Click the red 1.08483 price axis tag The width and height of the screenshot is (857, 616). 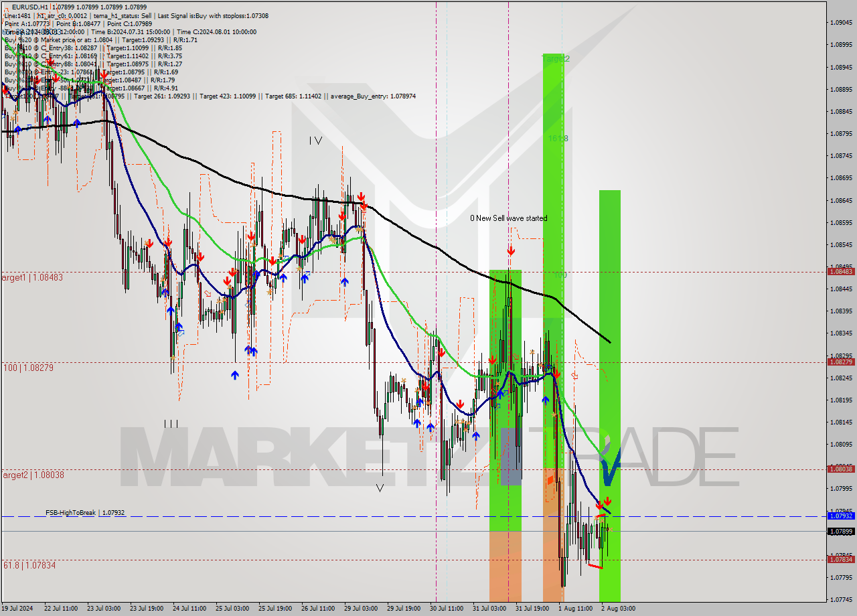pos(841,272)
